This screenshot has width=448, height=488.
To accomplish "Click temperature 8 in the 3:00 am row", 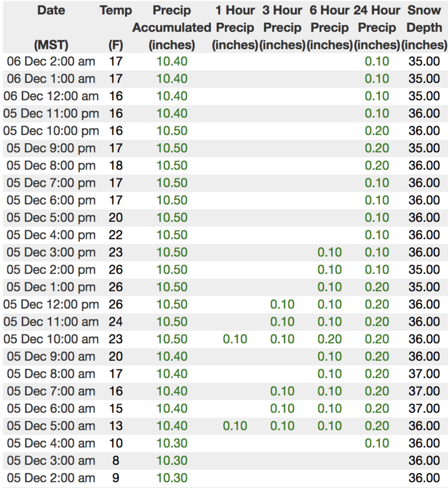I will pyautogui.click(x=115, y=461).
